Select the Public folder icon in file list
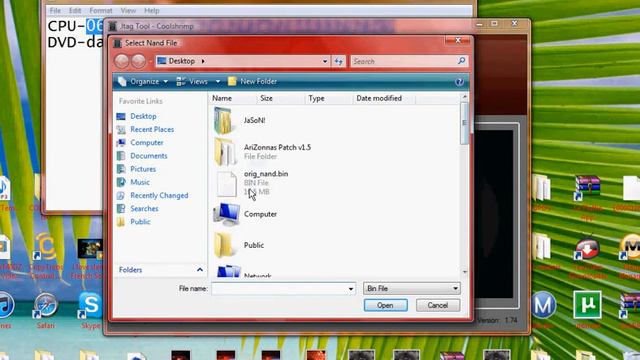This screenshot has width=640, height=360. (x=224, y=245)
